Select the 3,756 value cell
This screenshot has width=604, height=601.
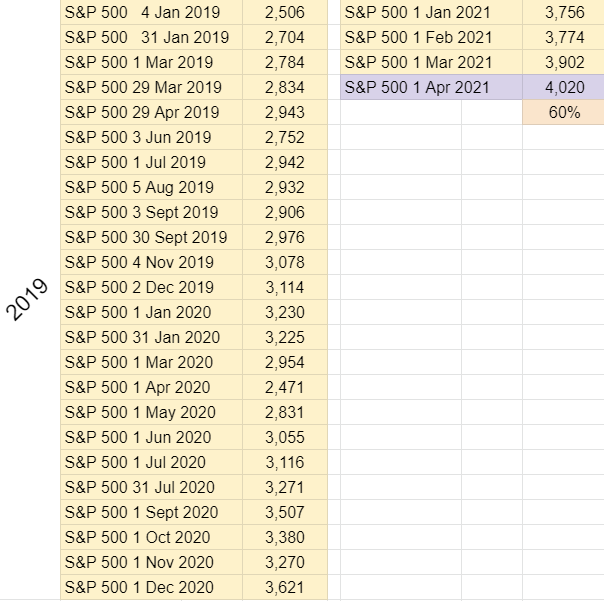click(x=563, y=12)
